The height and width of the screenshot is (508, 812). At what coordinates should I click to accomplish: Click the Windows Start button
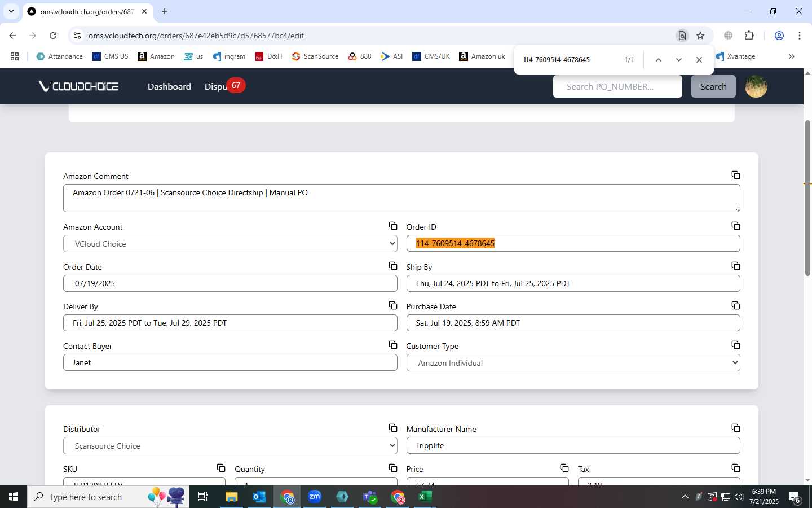coord(14,497)
